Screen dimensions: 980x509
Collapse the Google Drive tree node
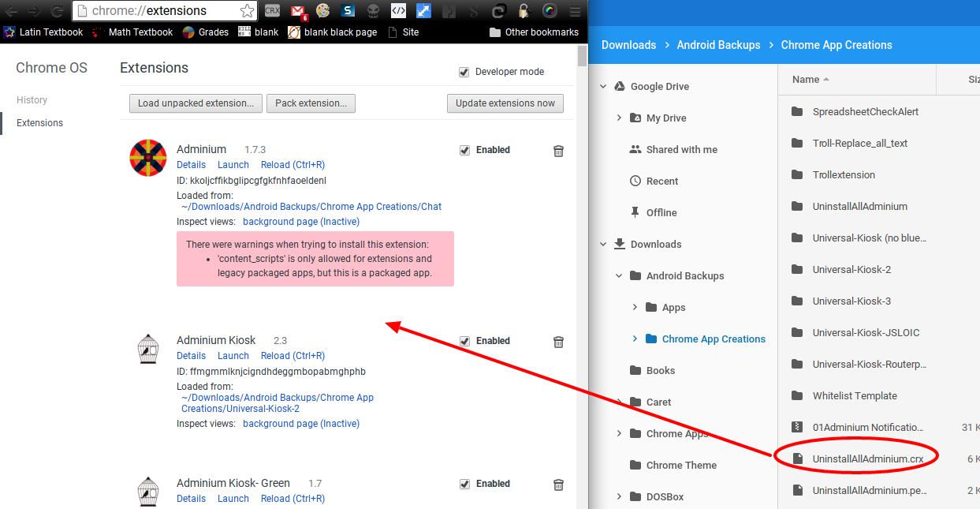pyautogui.click(x=603, y=87)
